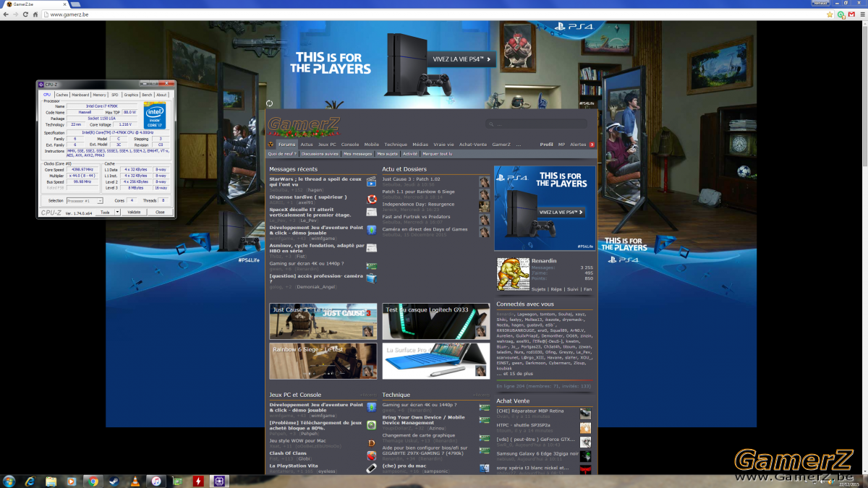Click the Quoi de neuf ? link
The width and height of the screenshot is (868, 488).
point(282,154)
